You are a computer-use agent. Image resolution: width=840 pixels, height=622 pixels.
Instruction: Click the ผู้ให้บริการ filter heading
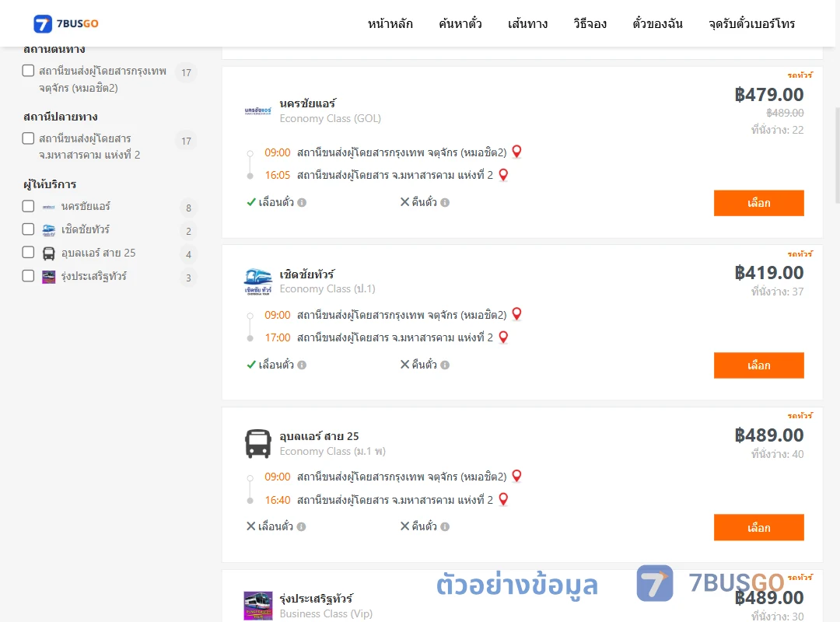click(50, 183)
